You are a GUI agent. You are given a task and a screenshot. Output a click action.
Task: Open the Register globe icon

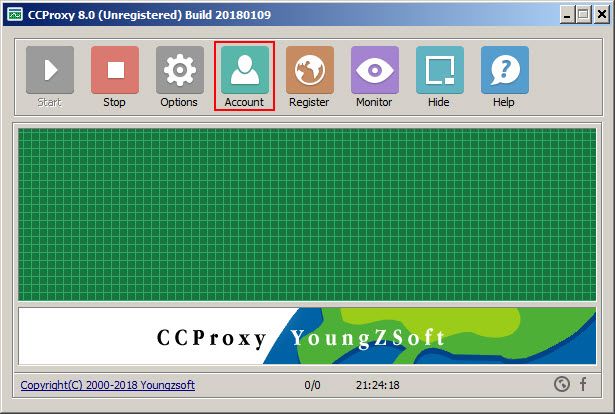click(x=309, y=76)
